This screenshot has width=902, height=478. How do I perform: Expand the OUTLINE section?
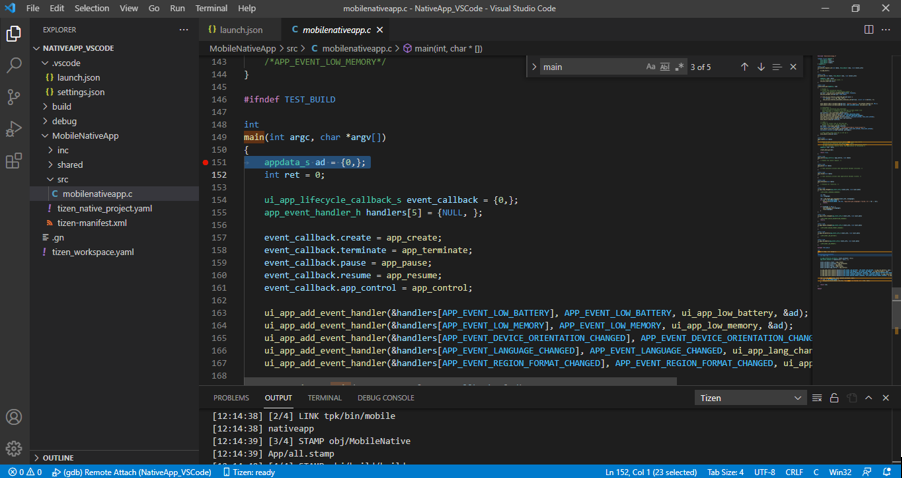coord(58,458)
